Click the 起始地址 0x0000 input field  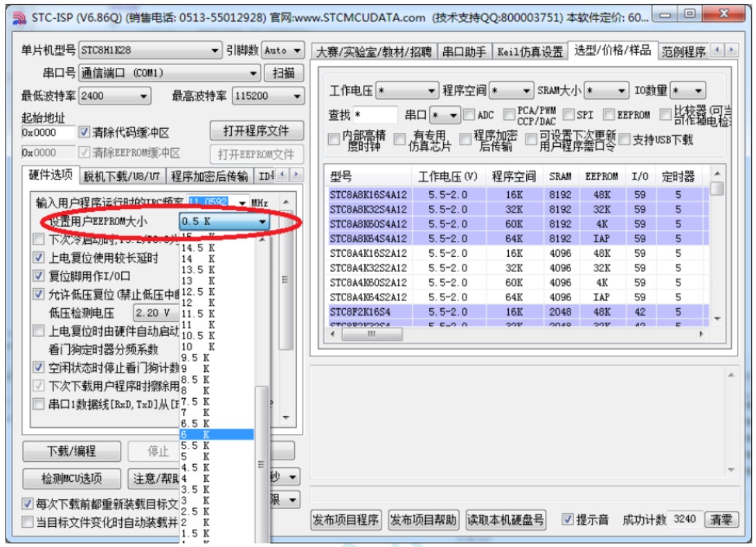coord(48,133)
